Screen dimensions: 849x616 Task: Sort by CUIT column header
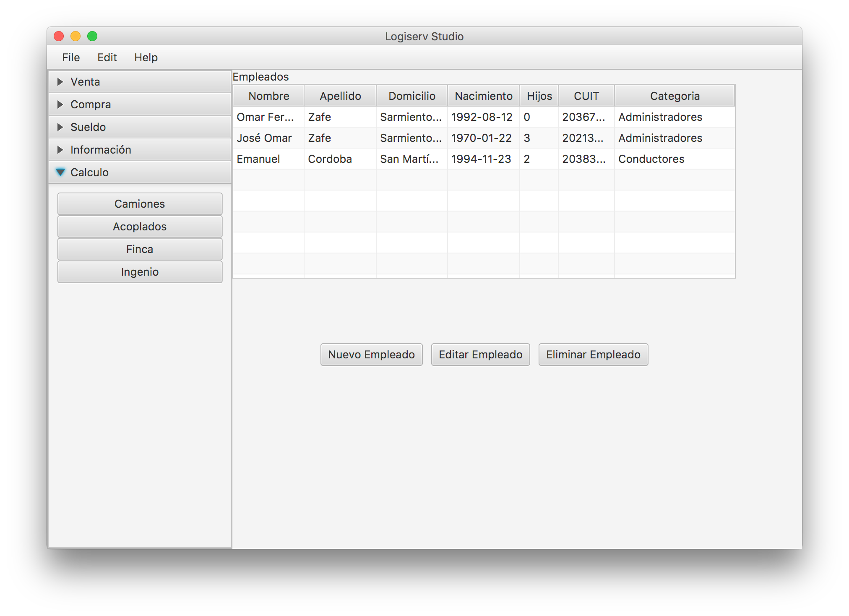586,96
